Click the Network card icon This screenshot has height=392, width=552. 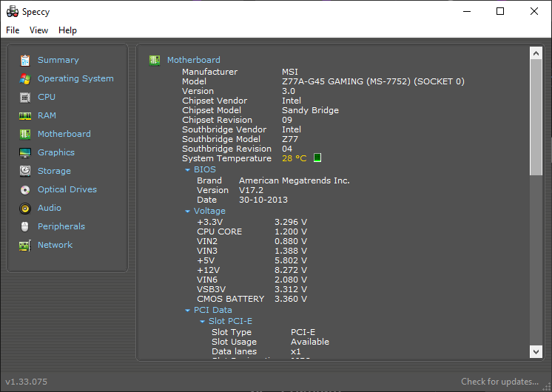click(25, 246)
